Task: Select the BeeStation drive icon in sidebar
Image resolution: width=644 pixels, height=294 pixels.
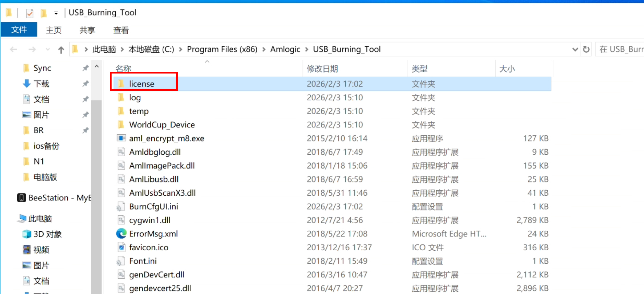Action: point(21,198)
